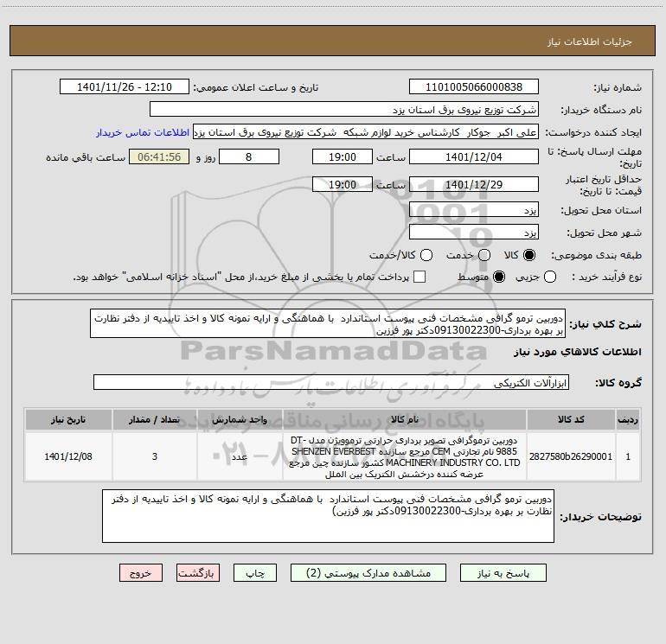Open the اطلاعات تماس خریدار link
The height and width of the screenshot is (644, 666).
tap(143, 132)
